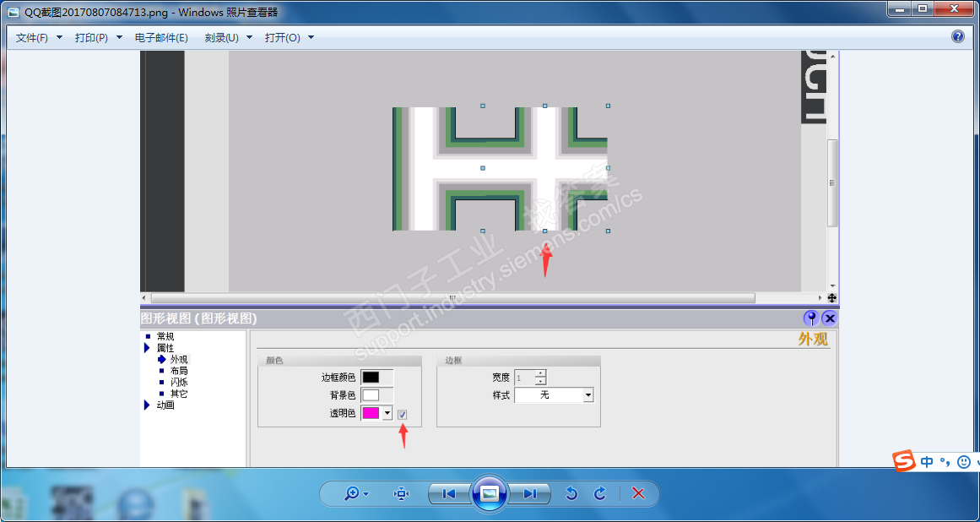Click the 透明色 magenta color swatch
Screen dimensions: 980x522
click(x=371, y=413)
